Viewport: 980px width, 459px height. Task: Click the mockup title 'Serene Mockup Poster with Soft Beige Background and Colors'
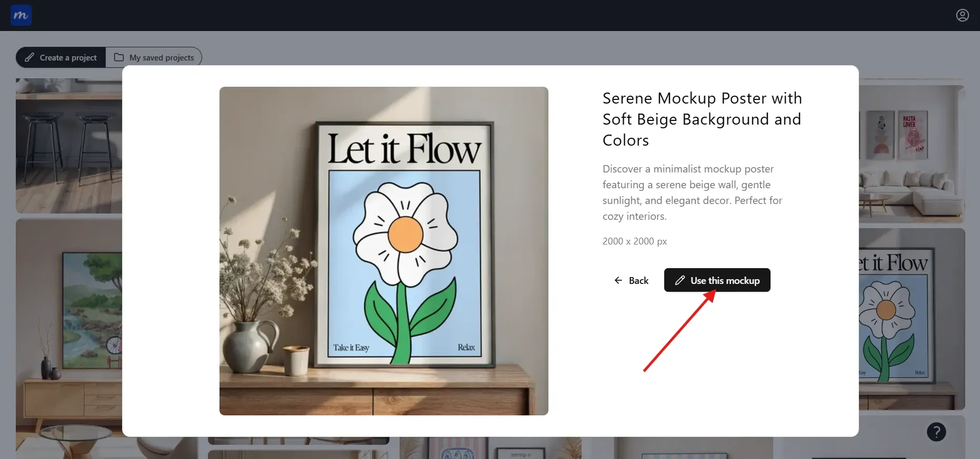pyautogui.click(x=702, y=119)
